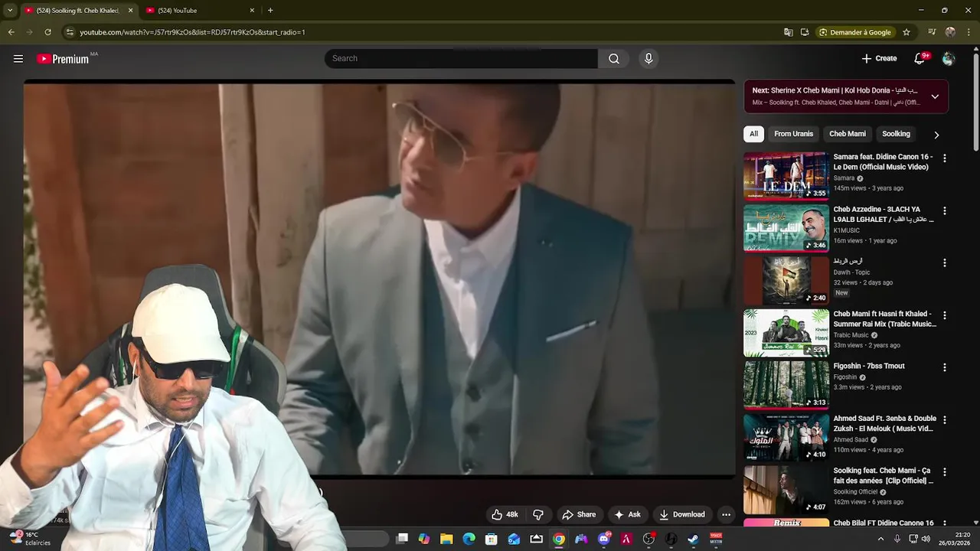Expand the Next up mix playlist panel

click(935, 96)
